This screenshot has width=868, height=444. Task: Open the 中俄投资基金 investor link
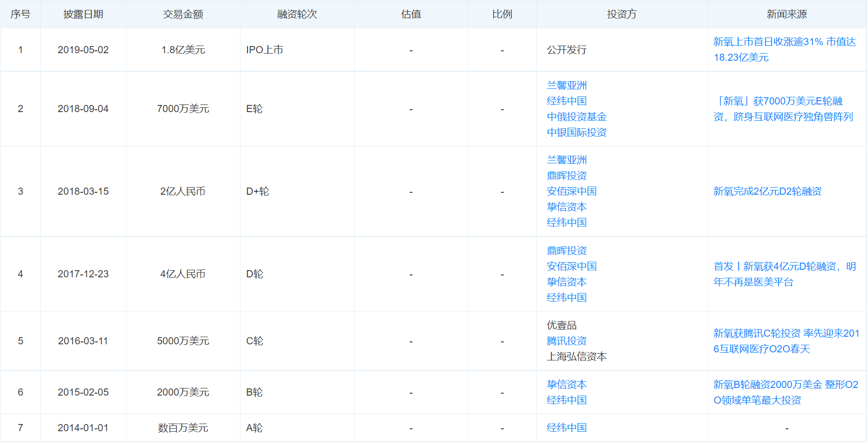click(577, 117)
